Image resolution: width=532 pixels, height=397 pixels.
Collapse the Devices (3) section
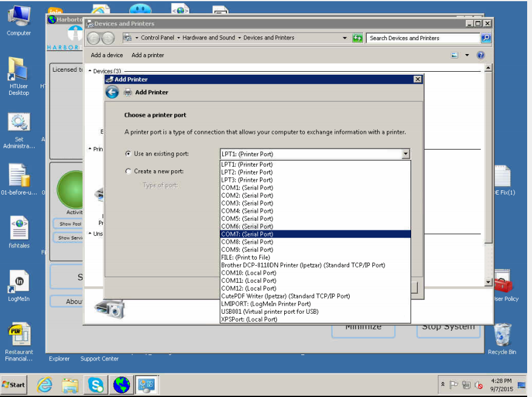click(91, 69)
